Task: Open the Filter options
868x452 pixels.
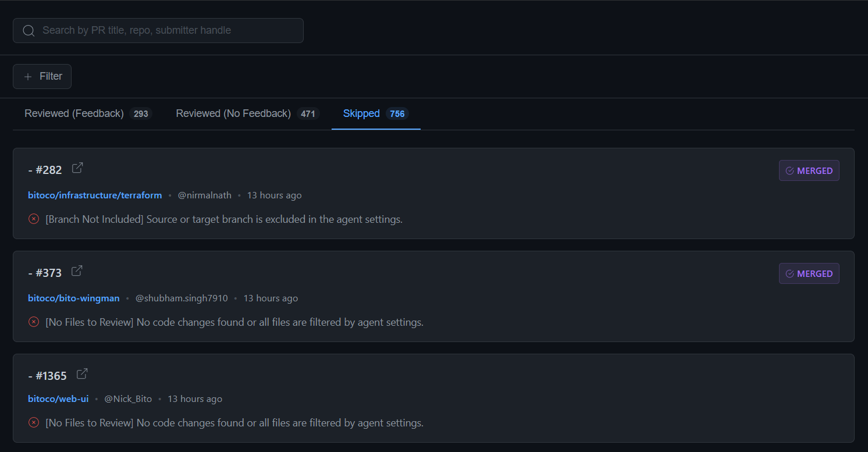Action: tap(42, 76)
